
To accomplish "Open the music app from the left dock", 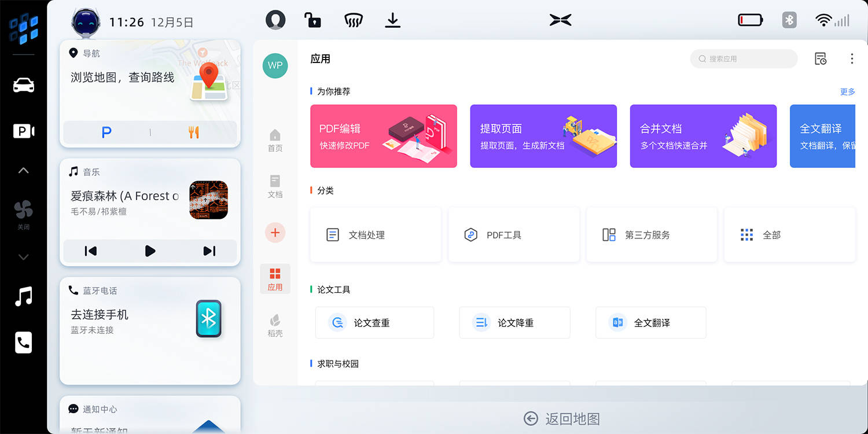I will point(23,296).
